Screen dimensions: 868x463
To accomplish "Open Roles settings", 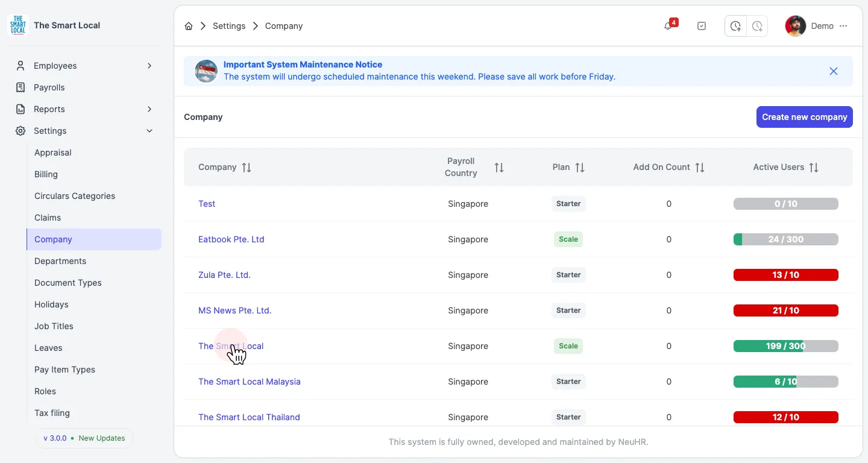I will pos(94,391).
